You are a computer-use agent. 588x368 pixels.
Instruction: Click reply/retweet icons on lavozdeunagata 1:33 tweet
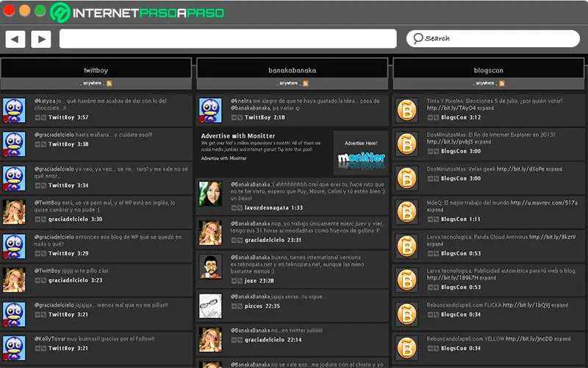coord(237,208)
